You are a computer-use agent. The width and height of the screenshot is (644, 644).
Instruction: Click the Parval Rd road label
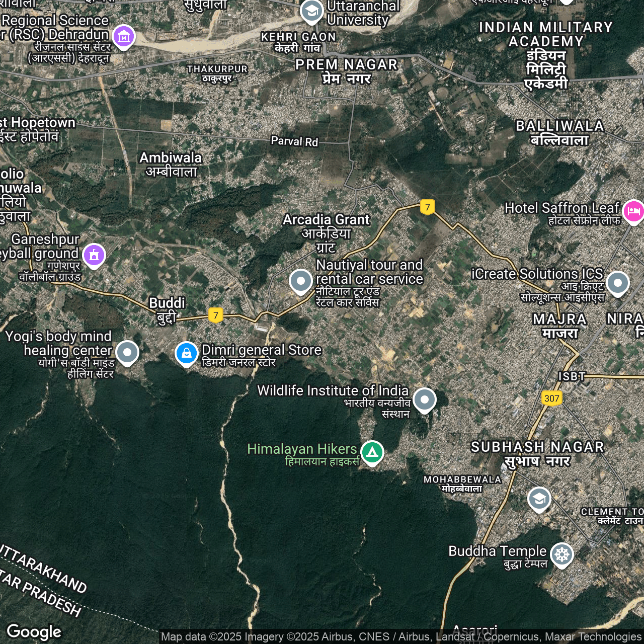(x=294, y=141)
